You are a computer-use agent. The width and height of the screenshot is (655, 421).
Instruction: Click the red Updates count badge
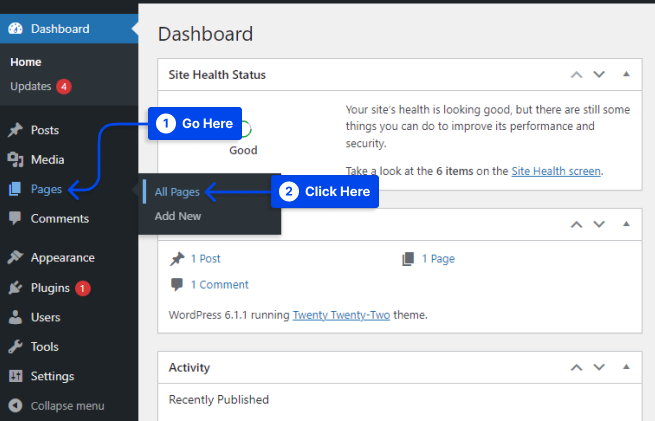coord(64,86)
